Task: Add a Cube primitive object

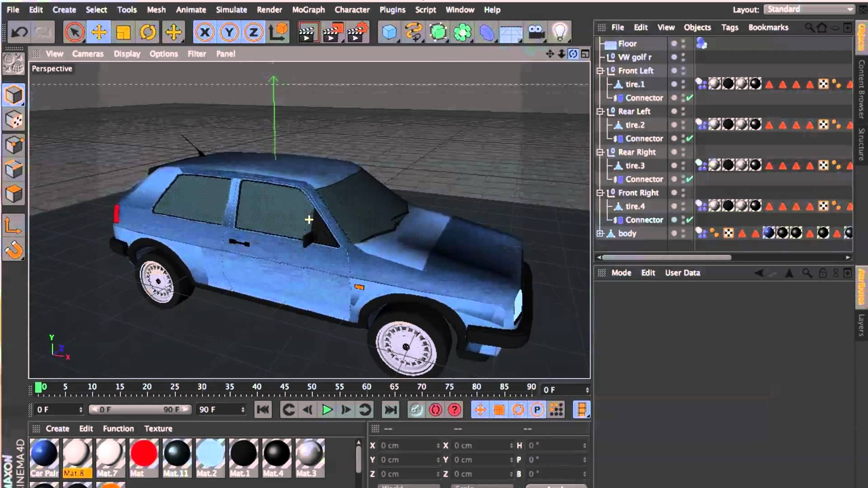Action: coord(389,32)
